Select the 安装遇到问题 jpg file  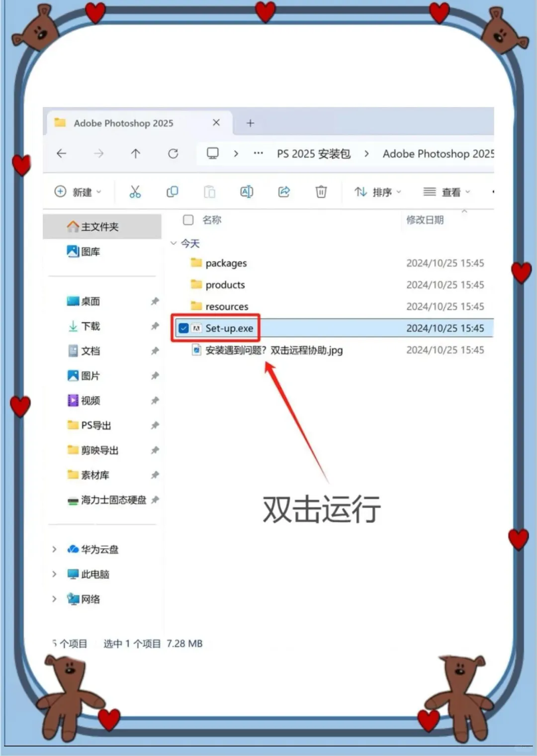273,350
